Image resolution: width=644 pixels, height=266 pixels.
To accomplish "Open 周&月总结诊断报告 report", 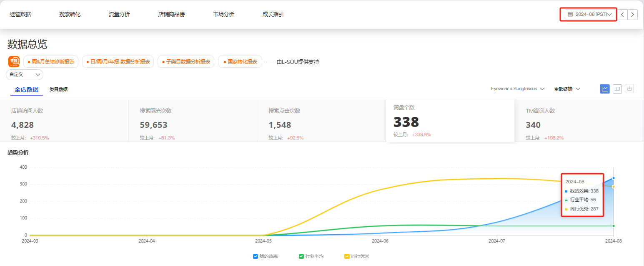I will (51, 62).
